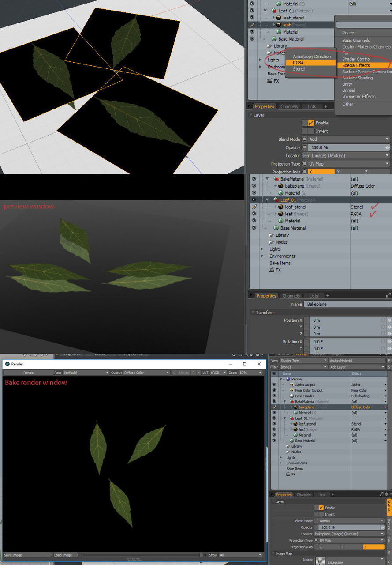Click the Base Shader sphere icon
The width and height of the screenshot is (392, 565).
(291, 396)
